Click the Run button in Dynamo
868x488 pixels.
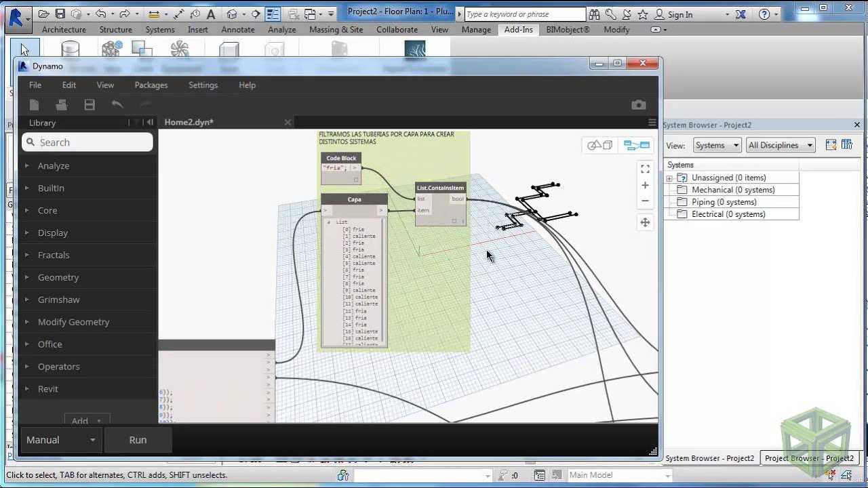[x=138, y=440]
